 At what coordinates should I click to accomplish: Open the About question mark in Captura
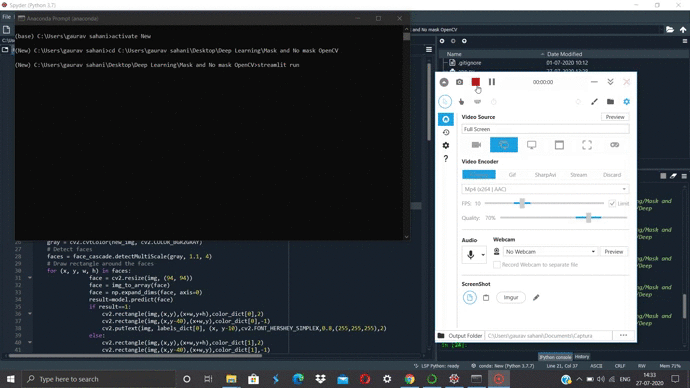pos(446,158)
